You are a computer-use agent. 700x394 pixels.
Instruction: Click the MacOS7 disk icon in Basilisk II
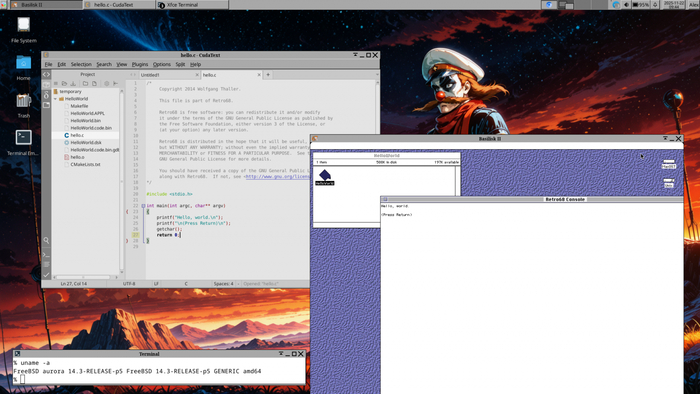click(669, 163)
